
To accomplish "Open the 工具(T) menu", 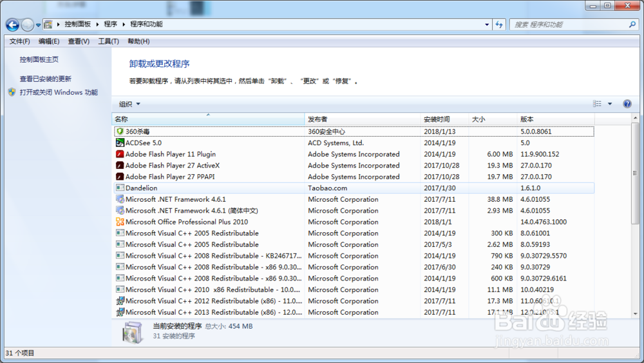I will pos(108,41).
